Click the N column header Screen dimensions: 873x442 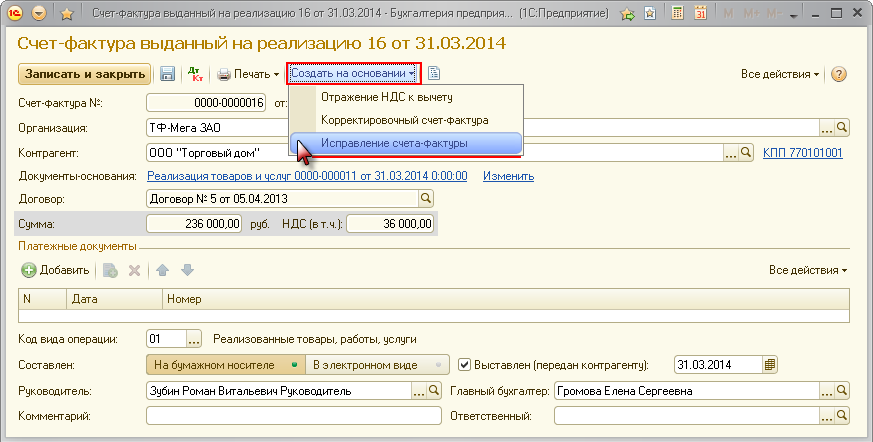[x=42, y=299]
